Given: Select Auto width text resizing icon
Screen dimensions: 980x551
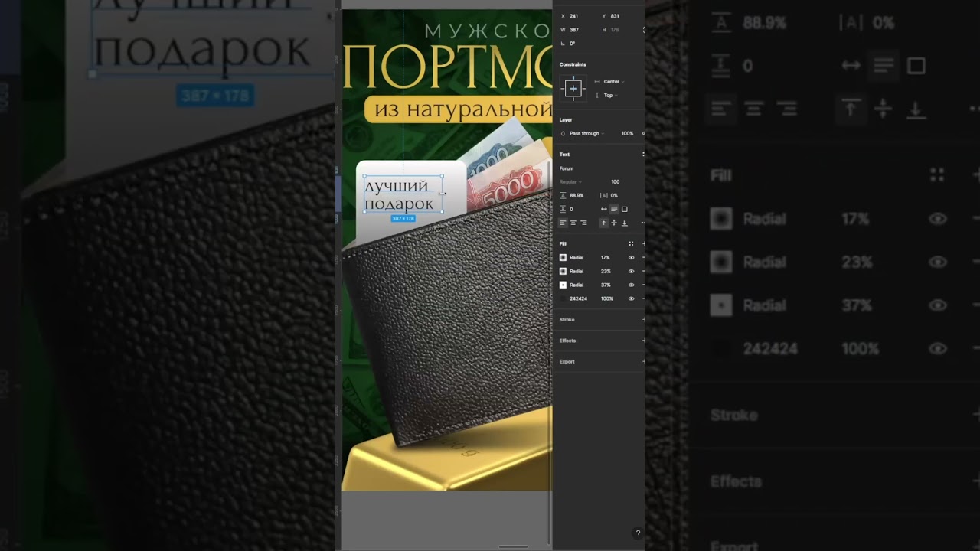Looking at the screenshot, I should [603, 209].
